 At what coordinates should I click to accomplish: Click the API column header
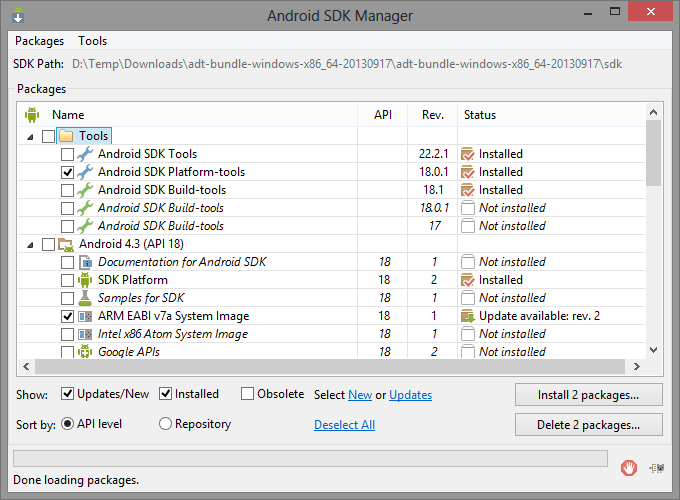383,115
